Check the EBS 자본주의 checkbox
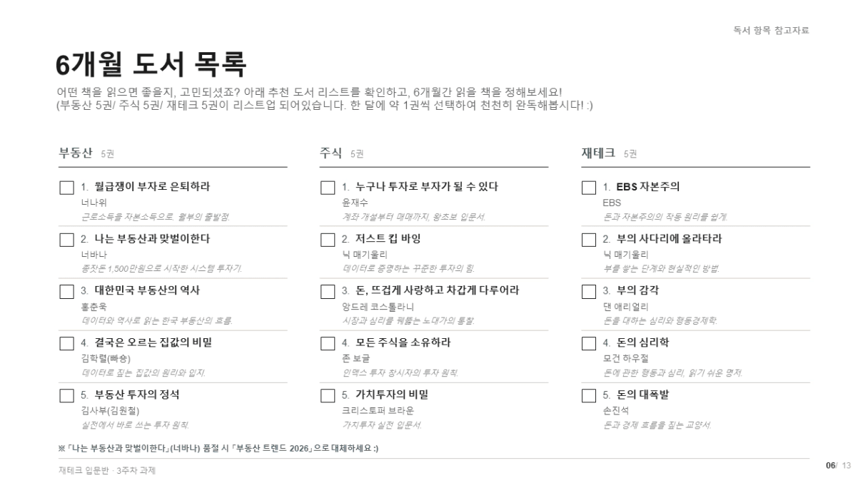The height and width of the screenshot is (488, 868). point(589,188)
